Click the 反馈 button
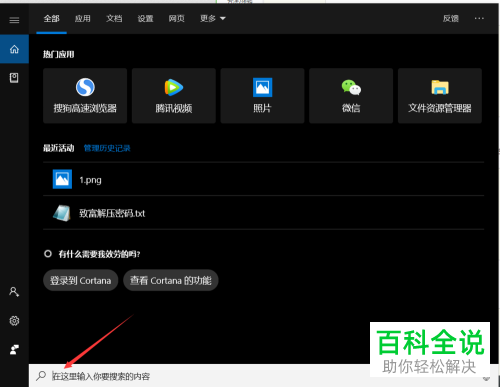The width and height of the screenshot is (500, 387). (x=451, y=19)
